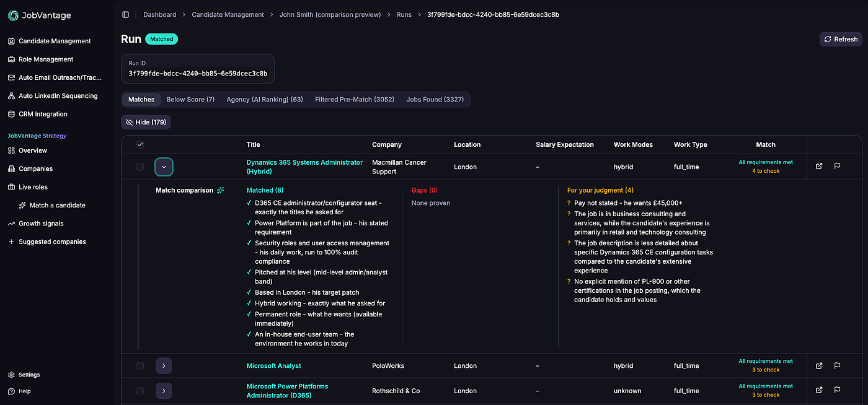Click the Salary Expectation column header
868x405 pixels.
tap(565, 144)
